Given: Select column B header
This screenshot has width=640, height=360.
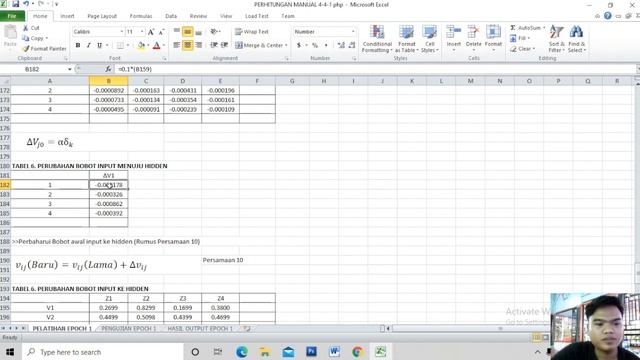Looking at the screenshot, I should [109, 81].
